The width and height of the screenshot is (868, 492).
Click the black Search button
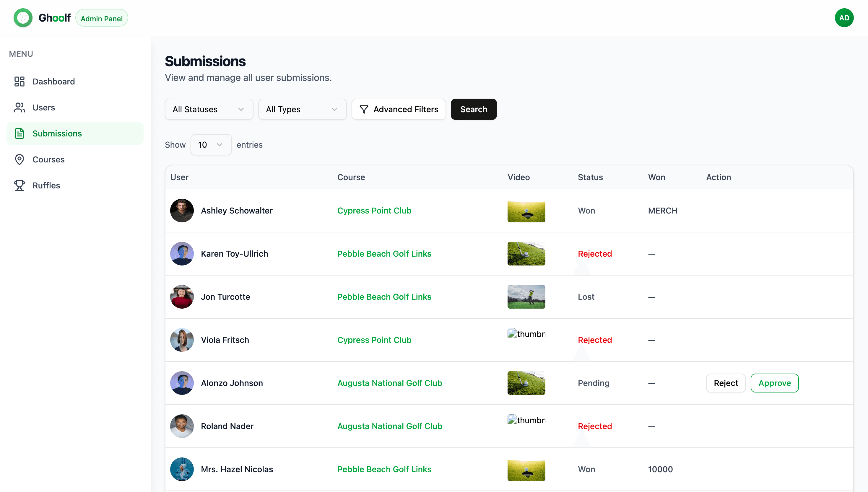(474, 110)
